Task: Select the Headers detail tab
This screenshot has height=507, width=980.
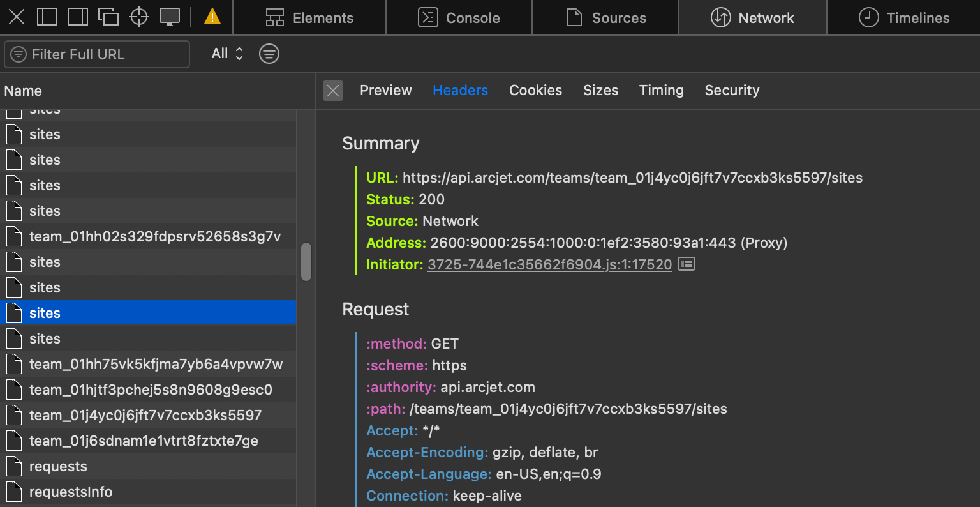Action: pyautogui.click(x=460, y=91)
